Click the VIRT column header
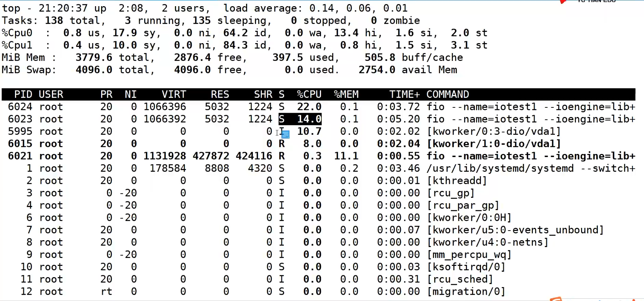The height and width of the screenshot is (301, 644). pyautogui.click(x=174, y=94)
